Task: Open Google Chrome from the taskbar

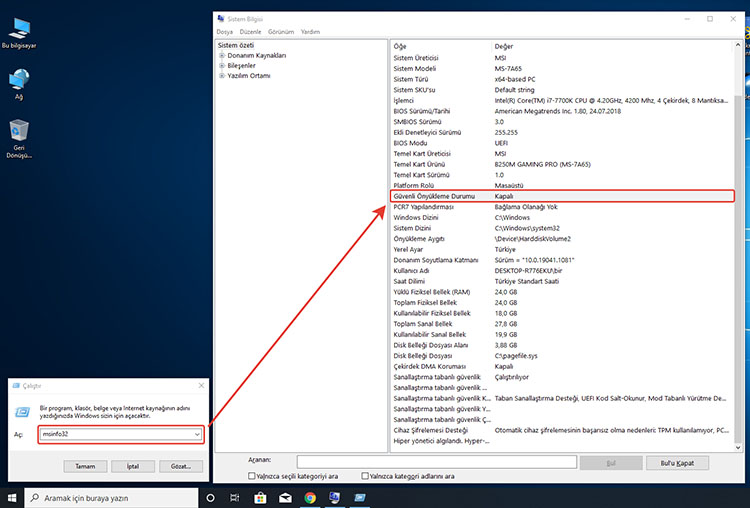Action: point(310,497)
